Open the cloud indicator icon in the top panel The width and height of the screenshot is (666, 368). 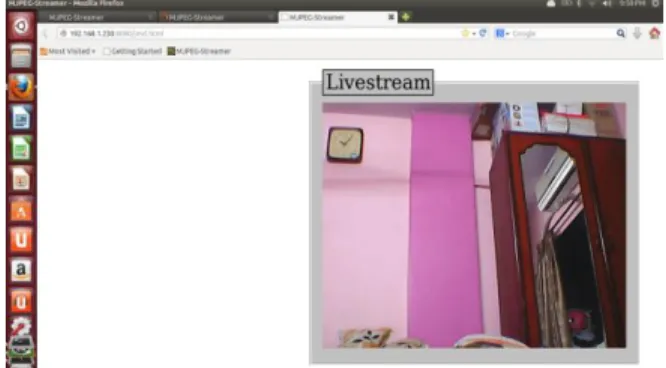pyautogui.click(x=551, y=3)
